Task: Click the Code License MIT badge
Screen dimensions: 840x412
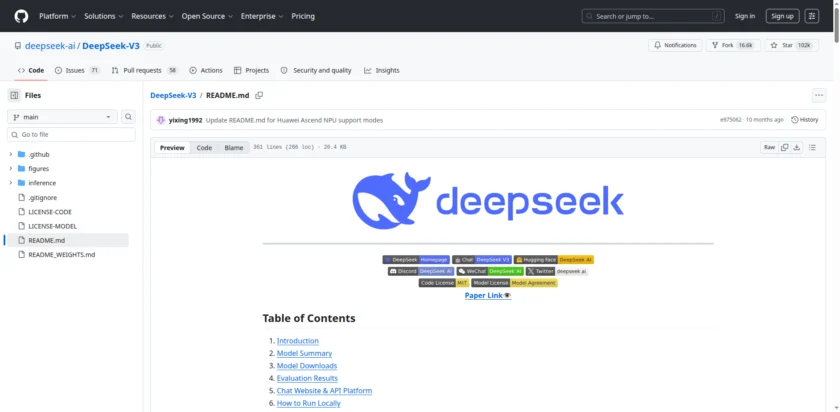Action: coord(444,283)
